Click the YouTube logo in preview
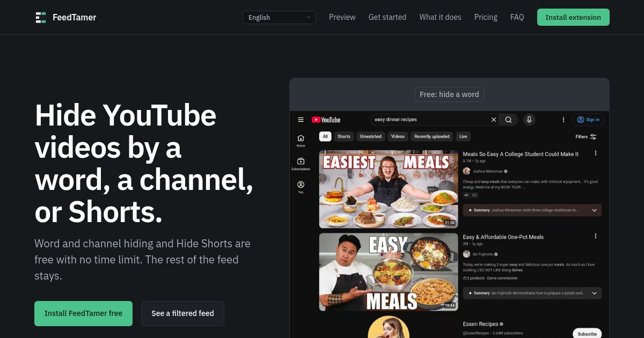This screenshot has width=644, height=338. tap(326, 120)
